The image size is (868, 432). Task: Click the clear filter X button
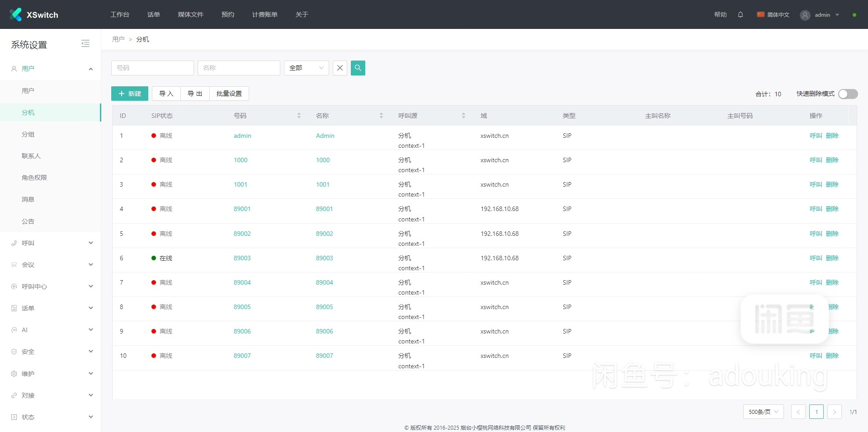tap(340, 68)
